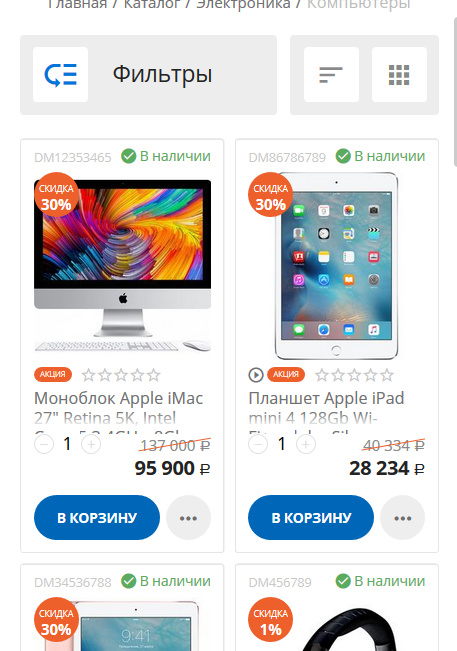Go to the Каталог breadcrumb

pos(152,5)
